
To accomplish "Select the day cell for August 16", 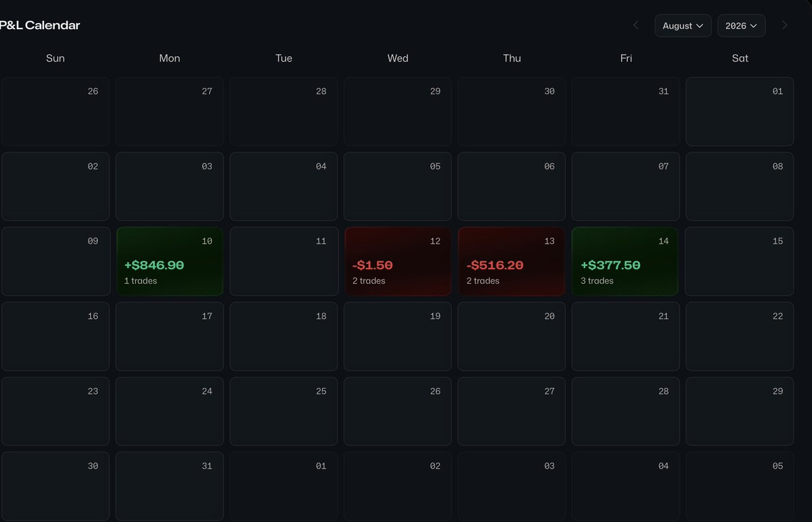I will (x=55, y=336).
